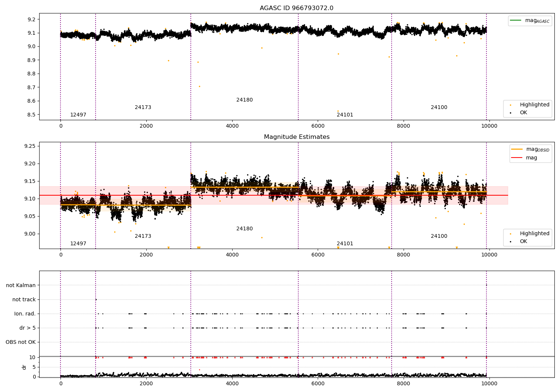The image size is (560, 392).
Task: Click the 8.7 y-tick in top plot
Action: click(x=32, y=87)
